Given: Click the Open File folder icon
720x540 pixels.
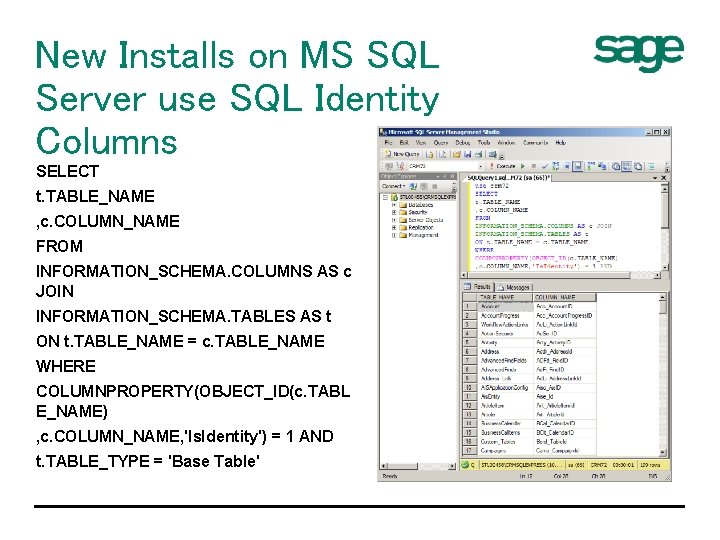Looking at the screenshot, I should [456, 154].
